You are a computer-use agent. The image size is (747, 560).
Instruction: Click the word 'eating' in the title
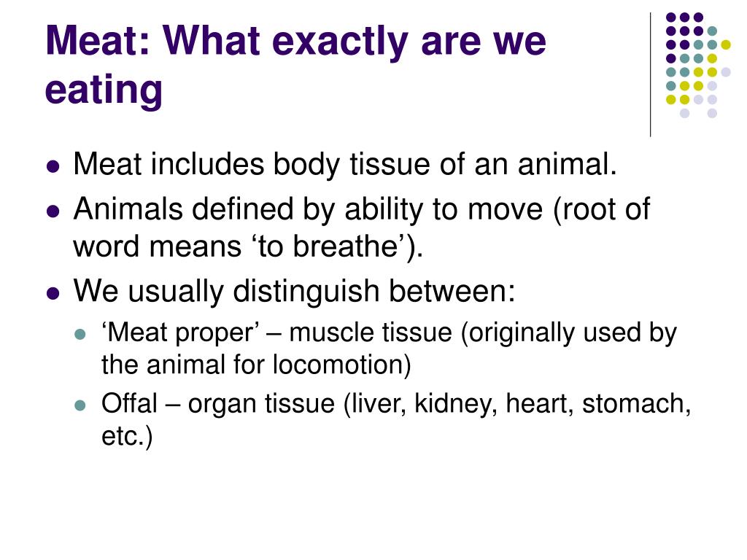click(x=104, y=90)
